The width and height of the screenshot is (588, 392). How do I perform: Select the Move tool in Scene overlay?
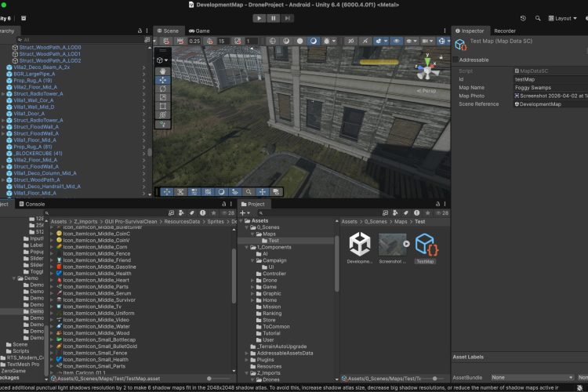(162, 80)
